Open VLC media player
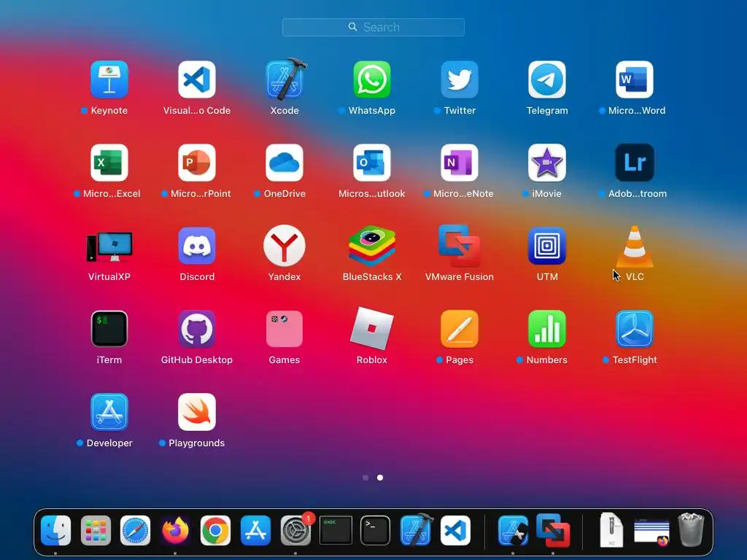This screenshot has height=560, width=747. click(x=635, y=246)
